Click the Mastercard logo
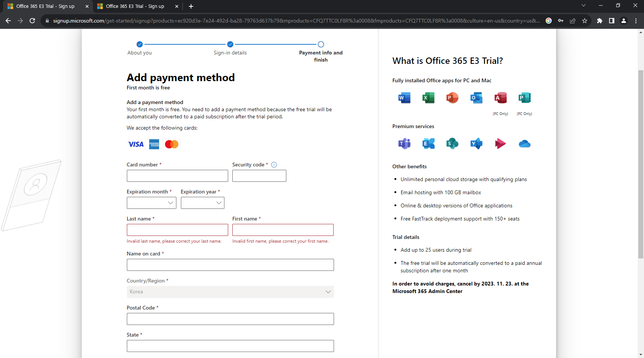This screenshot has height=358, width=644. pyautogui.click(x=172, y=144)
